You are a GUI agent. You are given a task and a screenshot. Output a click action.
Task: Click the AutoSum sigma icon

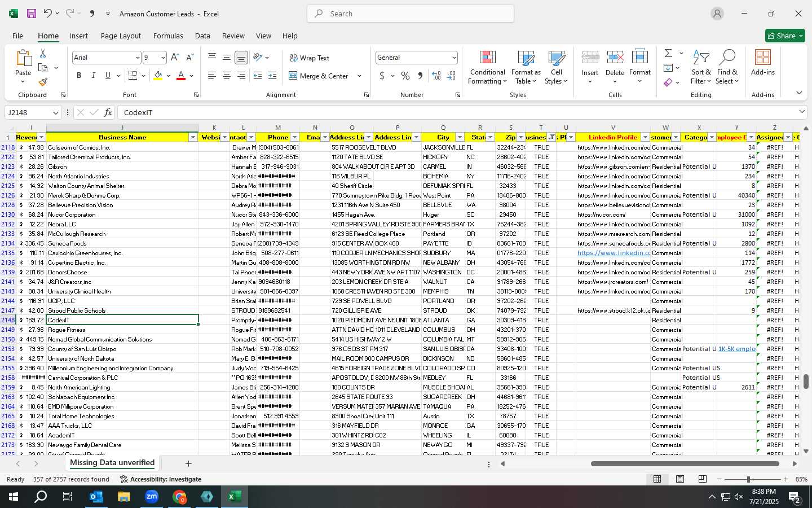coord(668,53)
